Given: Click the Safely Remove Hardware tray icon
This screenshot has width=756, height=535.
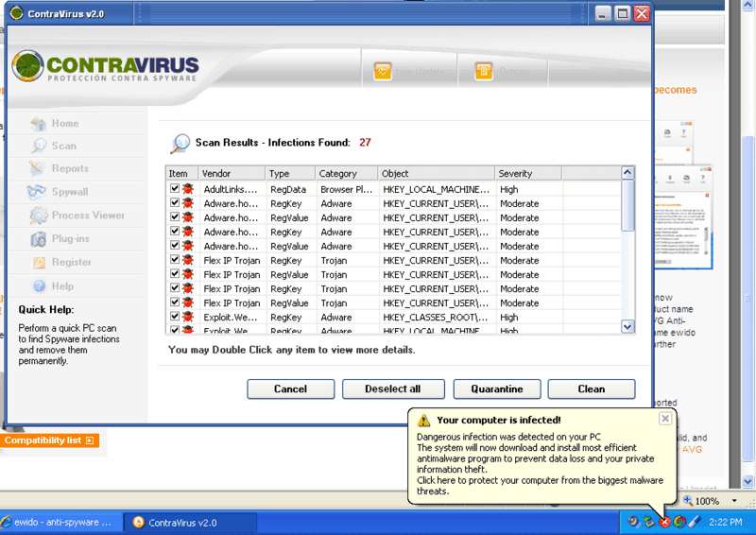Looking at the screenshot, I should click(649, 522).
